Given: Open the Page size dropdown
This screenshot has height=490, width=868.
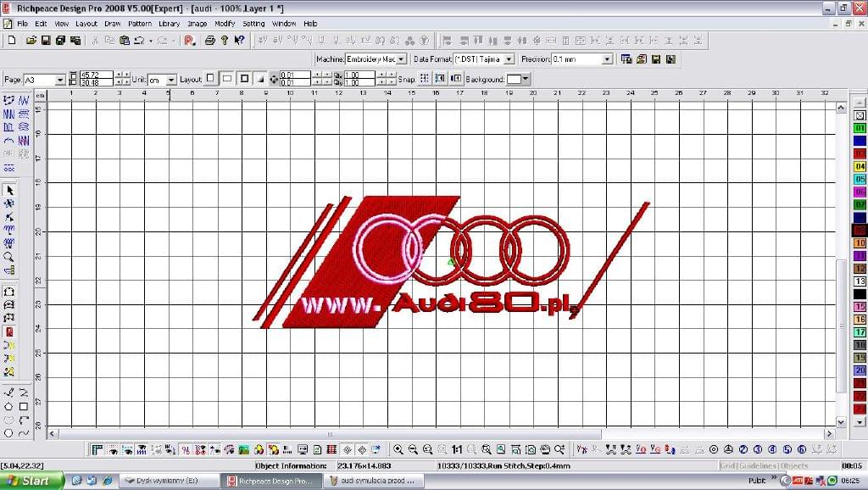Looking at the screenshot, I should 60,80.
